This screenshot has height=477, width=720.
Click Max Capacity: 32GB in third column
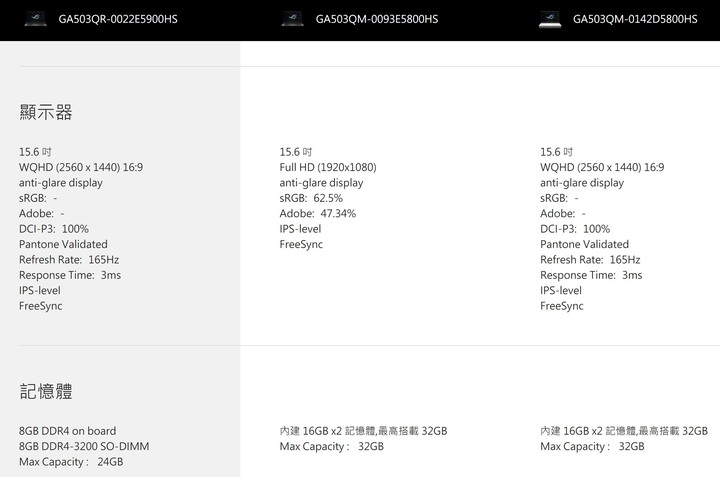pyautogui.click(x=592, y=446)
